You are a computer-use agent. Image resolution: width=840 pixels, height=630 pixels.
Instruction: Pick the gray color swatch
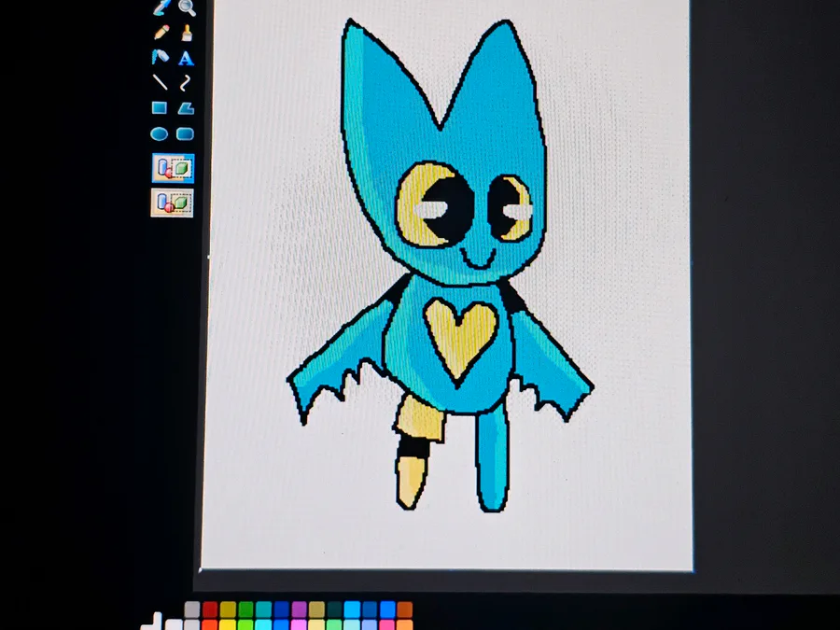(191, 609)
